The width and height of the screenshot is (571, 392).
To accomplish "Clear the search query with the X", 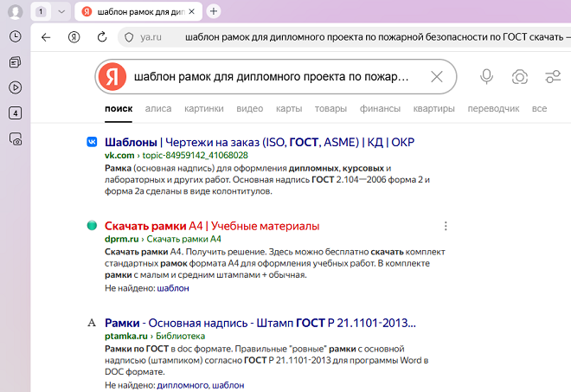I will (x=437, y=76).
